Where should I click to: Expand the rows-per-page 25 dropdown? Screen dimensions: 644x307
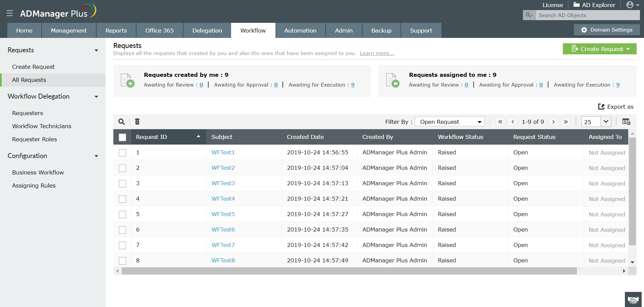605,122
